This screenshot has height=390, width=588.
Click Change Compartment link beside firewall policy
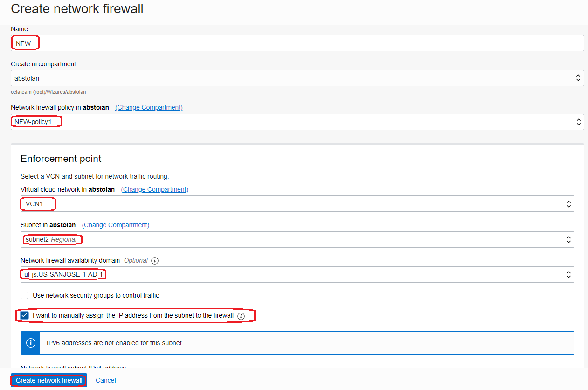(x=149, y=107)
